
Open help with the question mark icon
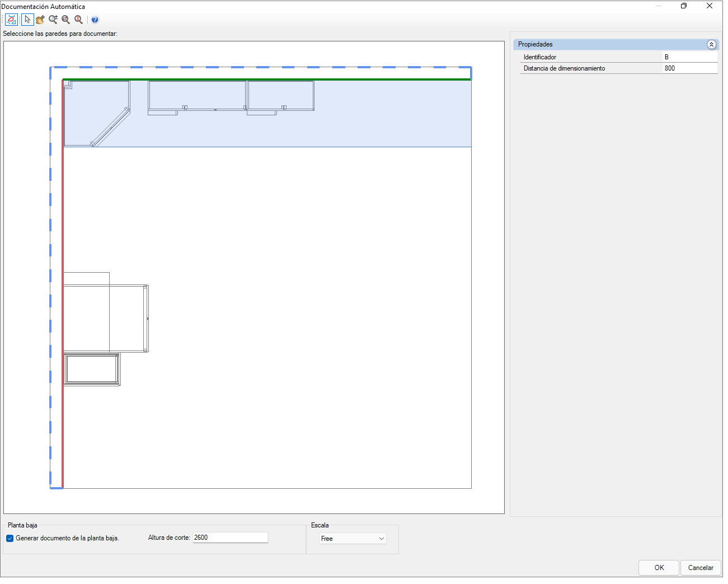pos(95,20)
